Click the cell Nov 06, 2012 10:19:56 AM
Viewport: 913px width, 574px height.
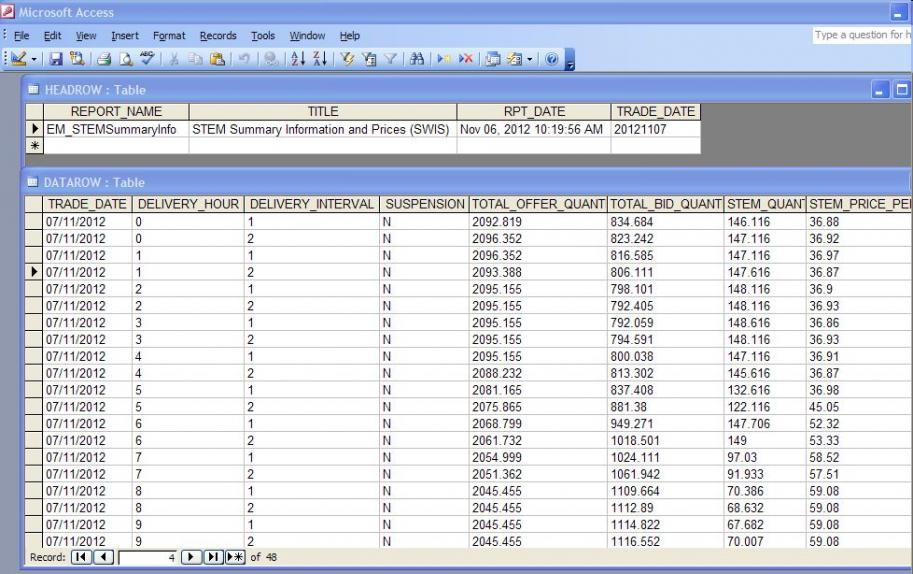click(x=534, y=129)
